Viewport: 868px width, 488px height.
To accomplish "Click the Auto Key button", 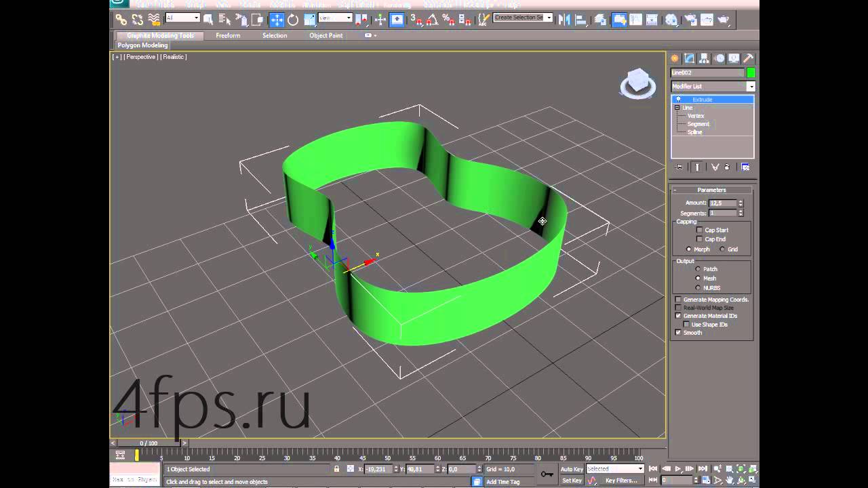I will pos(572,469).
